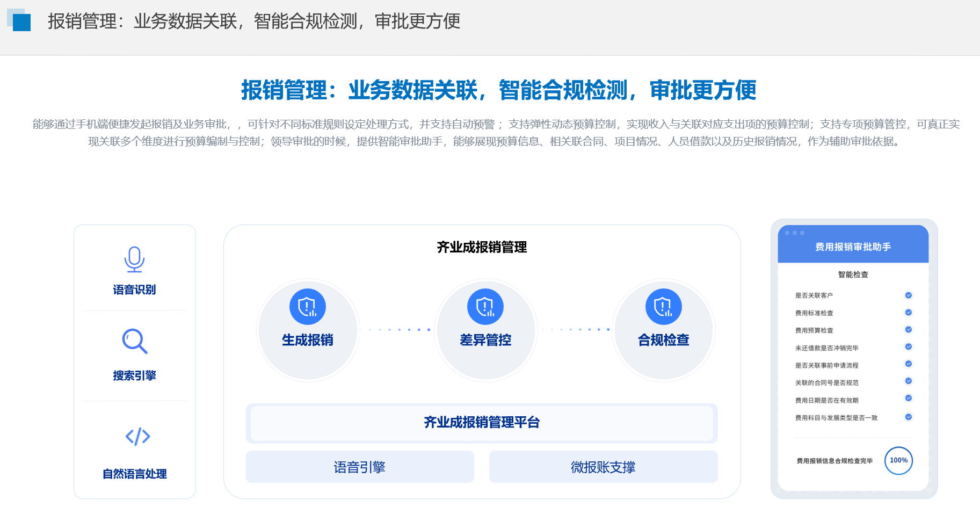Click the large blue page title heading
The height and width of the screenshot is (514, 980).
[498, 90]
